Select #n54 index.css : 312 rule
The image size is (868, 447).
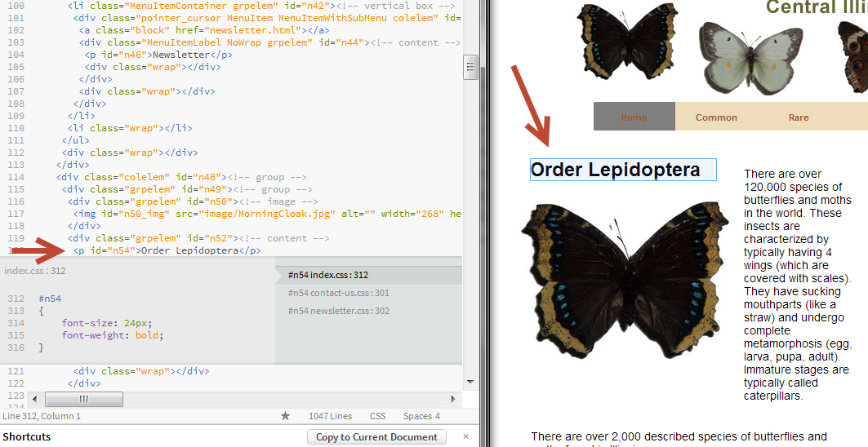click(368, 275)
